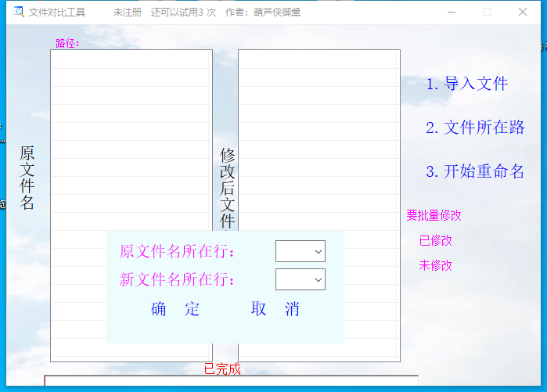
Task: Close the 文件对比工具 window
Action: point(523,12)
